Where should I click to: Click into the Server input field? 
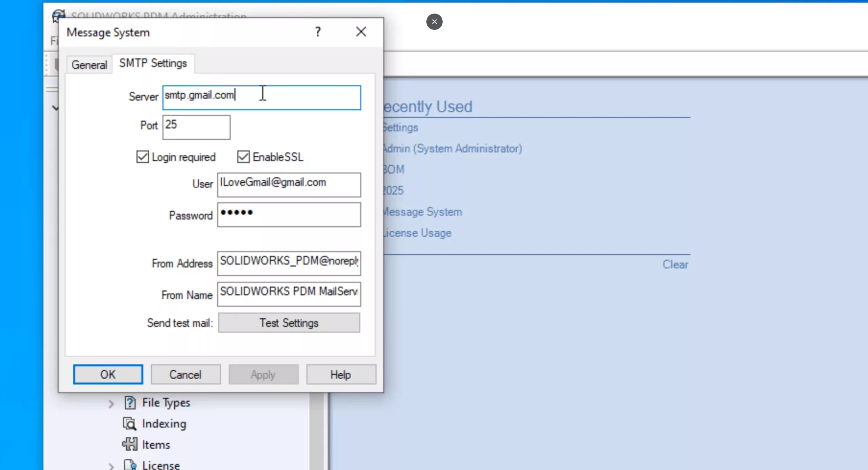pyautogui.click(x=261, y=98)
